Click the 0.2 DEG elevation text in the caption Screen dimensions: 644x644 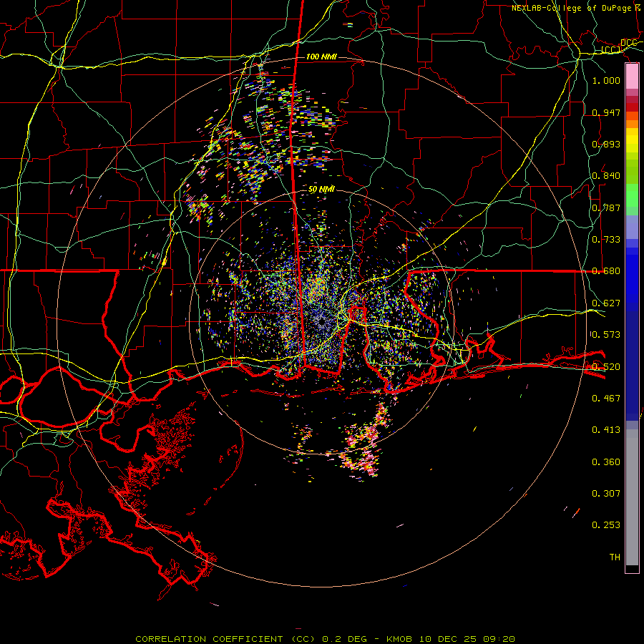[345, 639]
